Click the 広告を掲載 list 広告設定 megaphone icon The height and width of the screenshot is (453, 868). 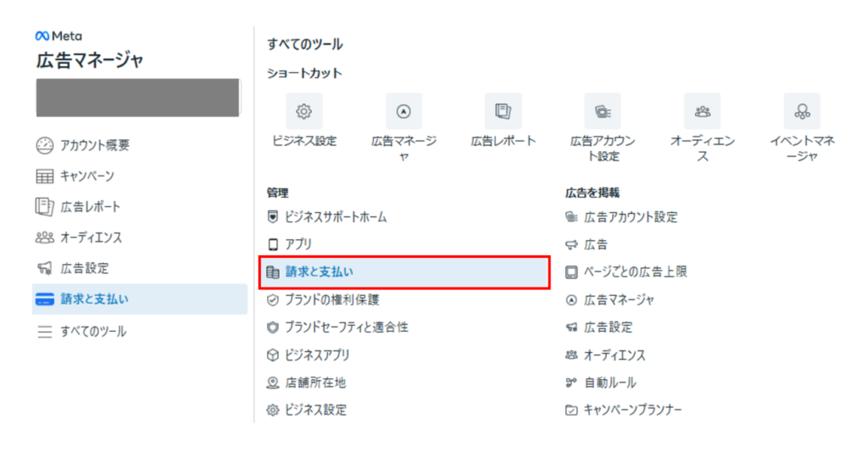coord(571,327)
